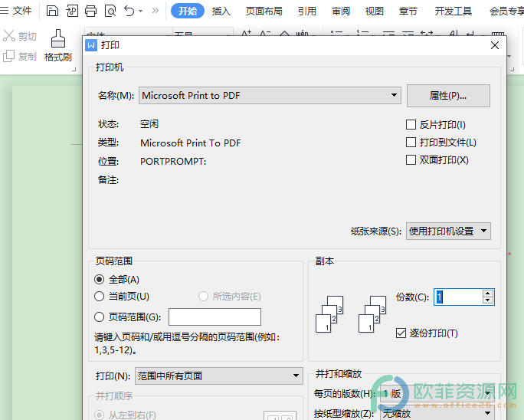Open the 视图 tab

pos(375,11)
